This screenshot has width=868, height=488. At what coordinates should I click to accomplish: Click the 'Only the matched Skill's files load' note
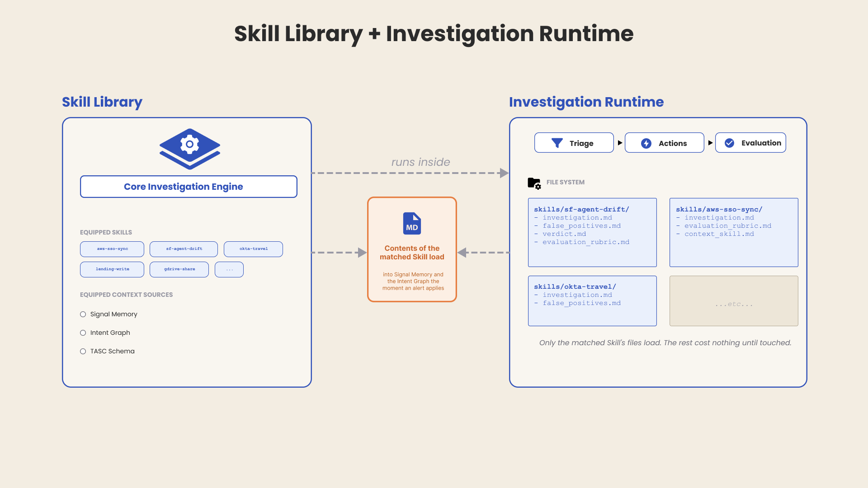coord(665,343)
